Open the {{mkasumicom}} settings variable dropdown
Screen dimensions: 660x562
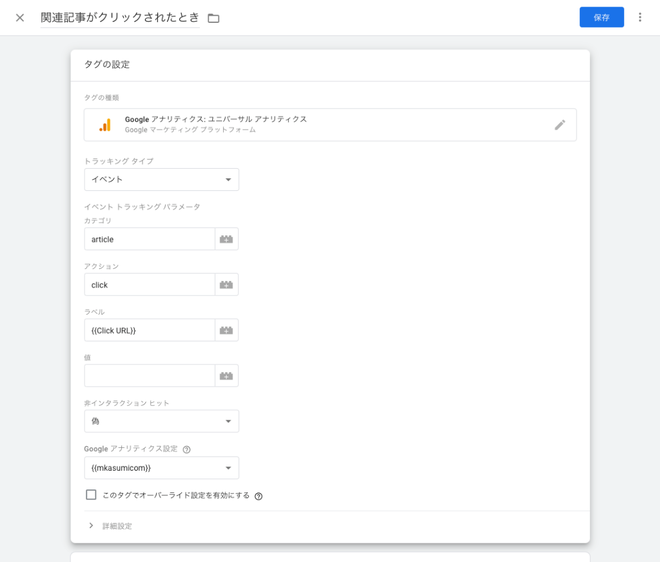(x=161, y=468)
